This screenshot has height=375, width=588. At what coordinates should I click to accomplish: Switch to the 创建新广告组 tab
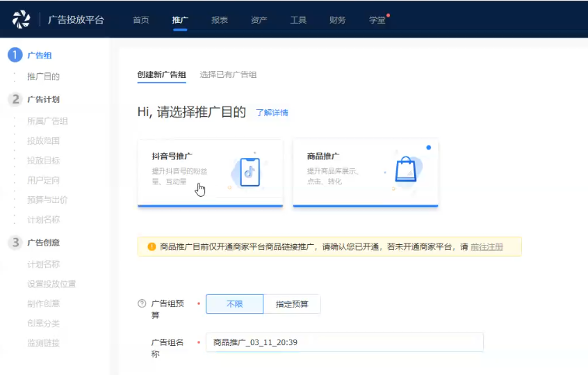pos(162,74)
